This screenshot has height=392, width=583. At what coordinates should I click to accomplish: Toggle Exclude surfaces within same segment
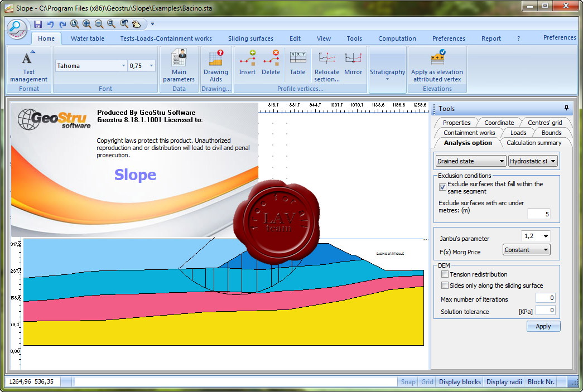pyautogui.click(x=442, y=187)
